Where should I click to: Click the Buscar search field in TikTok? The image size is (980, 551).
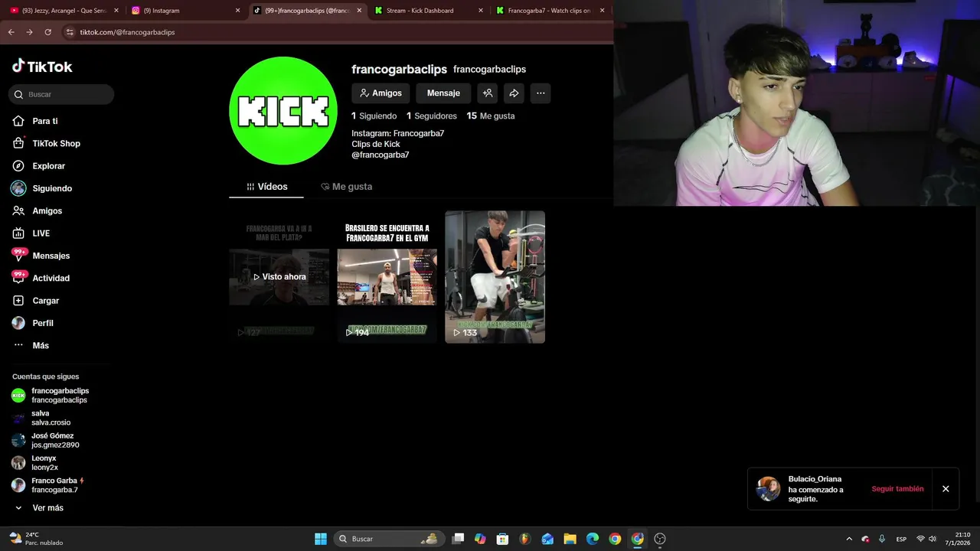[61, 94]
